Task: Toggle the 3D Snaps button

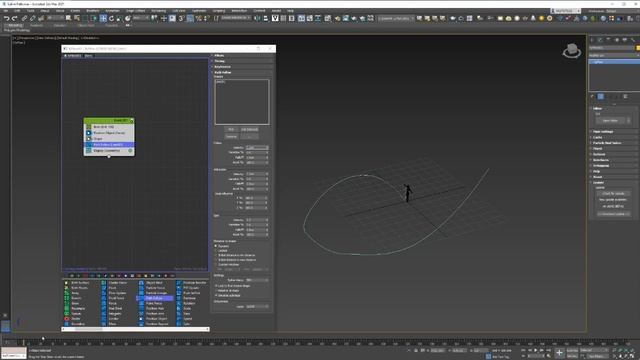Action: point(182,18)
